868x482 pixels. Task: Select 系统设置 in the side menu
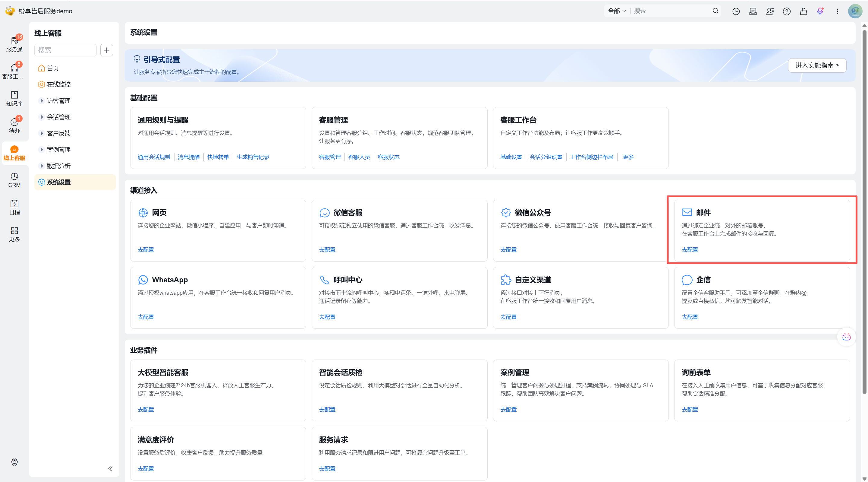(x=75, y=182)
